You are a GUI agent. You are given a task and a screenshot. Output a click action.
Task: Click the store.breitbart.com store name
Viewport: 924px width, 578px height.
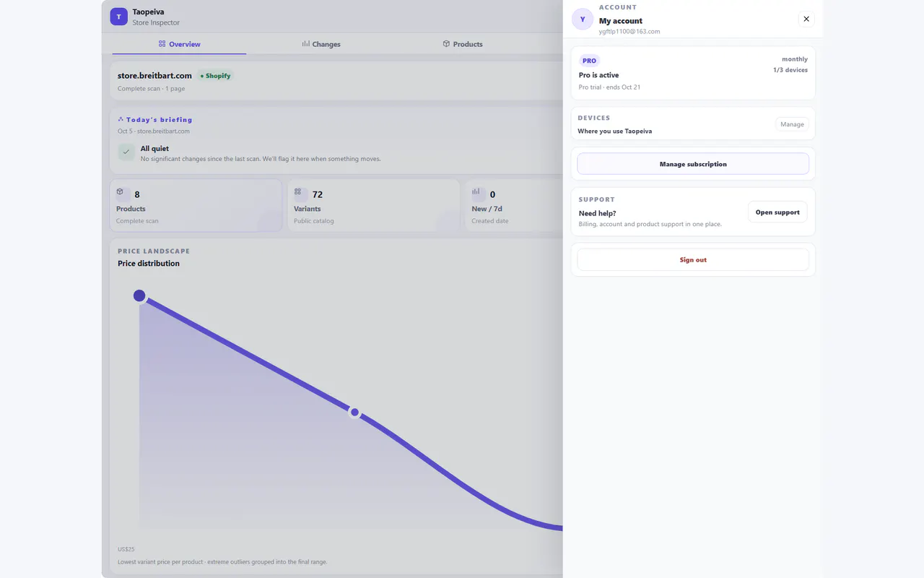[154, 76]
